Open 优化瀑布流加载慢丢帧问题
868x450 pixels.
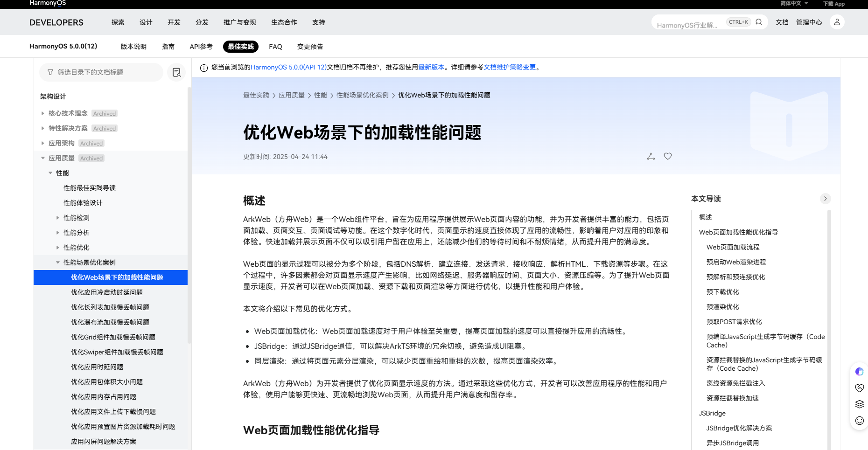110,322
